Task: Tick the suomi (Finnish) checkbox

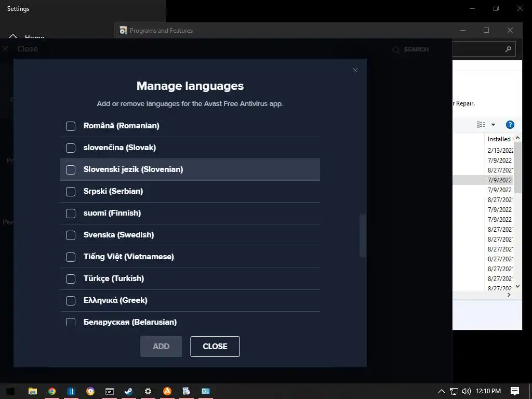Action: (71, 214)
